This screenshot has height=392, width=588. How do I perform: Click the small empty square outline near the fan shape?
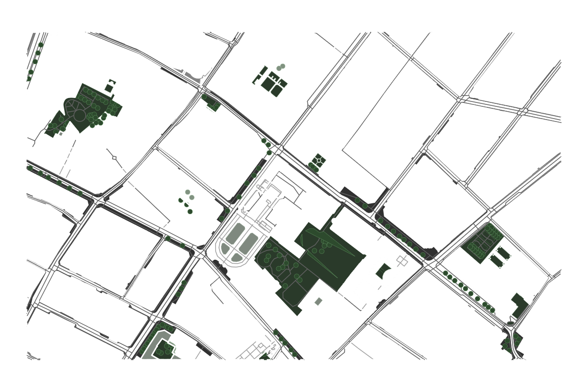coord(402,260)
